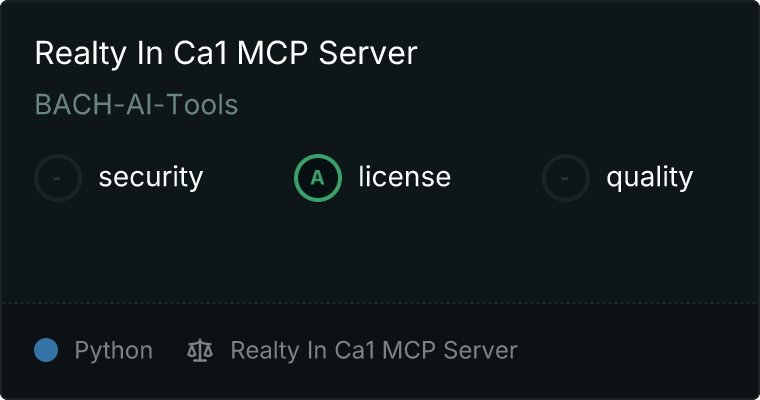Click the word Server in the card title

click(x=368, y=53)
